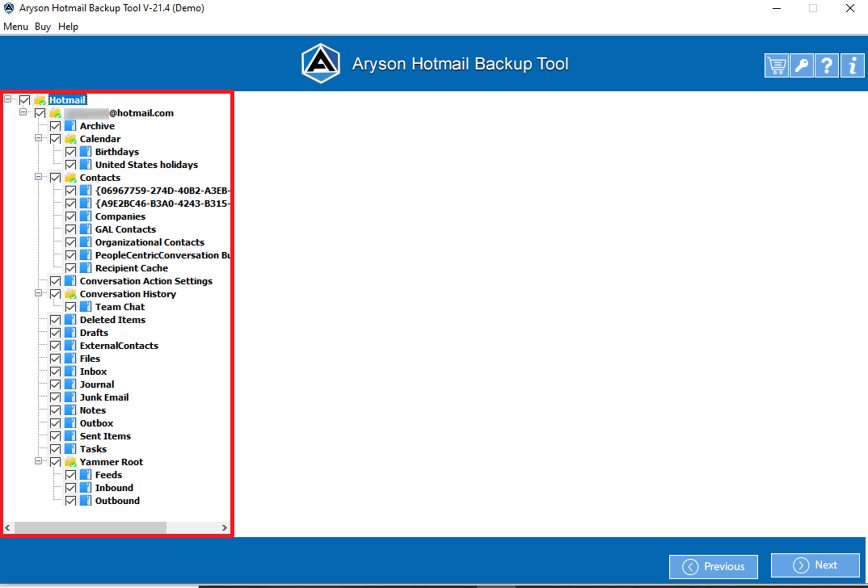The image size is (868, 588).
Task: Click the info about icon
Action: [852, 65]
